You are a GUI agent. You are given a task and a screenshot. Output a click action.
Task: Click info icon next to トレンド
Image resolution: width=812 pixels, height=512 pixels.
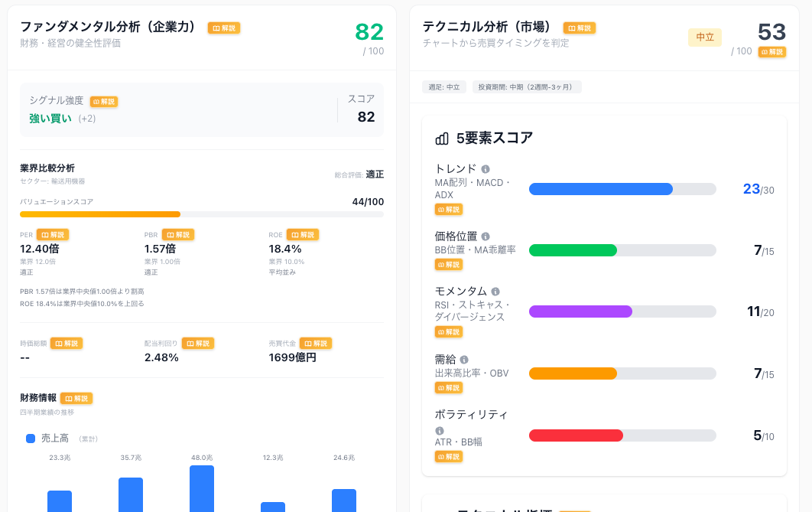[x=486, y=169]
